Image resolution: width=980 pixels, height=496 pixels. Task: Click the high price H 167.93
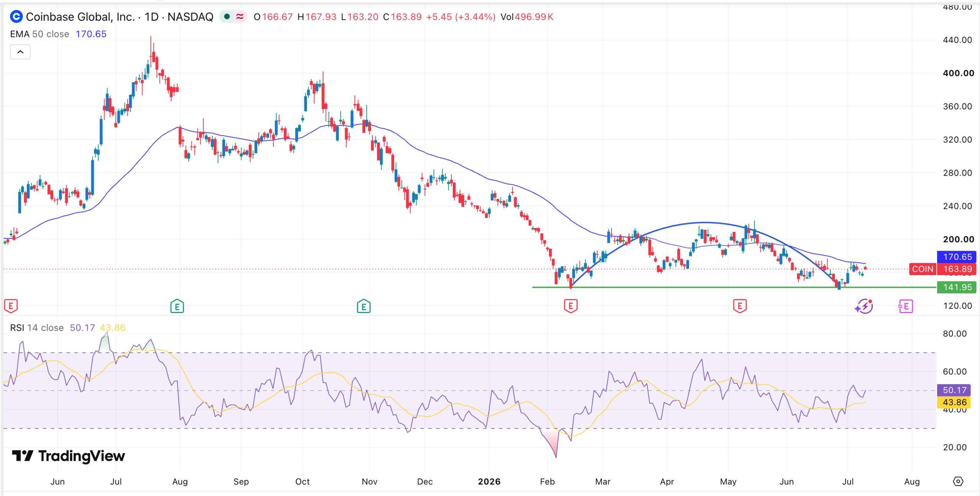pyautogui.click(x=317, y=17)
